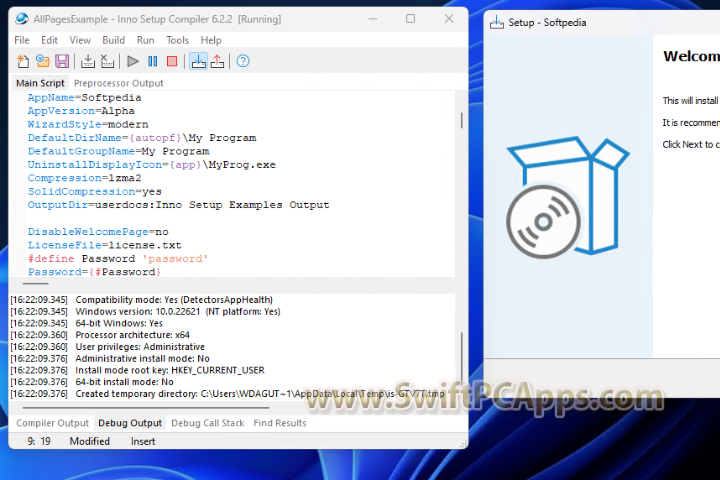Click the DefaultDirName line

pos(142,138)
